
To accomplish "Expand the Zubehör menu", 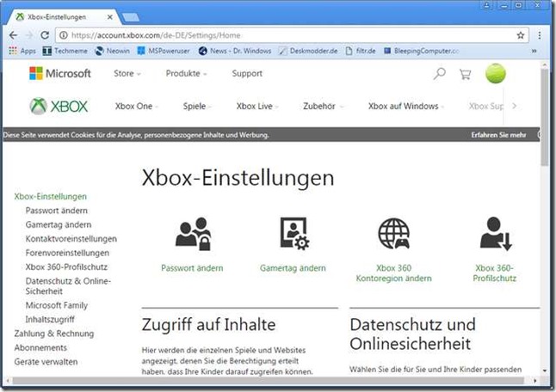I will click(323, 106).
